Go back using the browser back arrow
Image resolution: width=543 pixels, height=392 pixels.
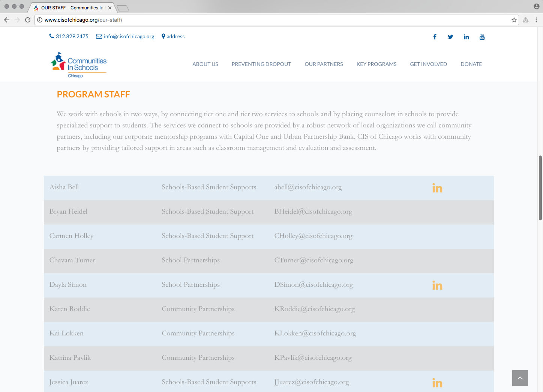[7, 20]
